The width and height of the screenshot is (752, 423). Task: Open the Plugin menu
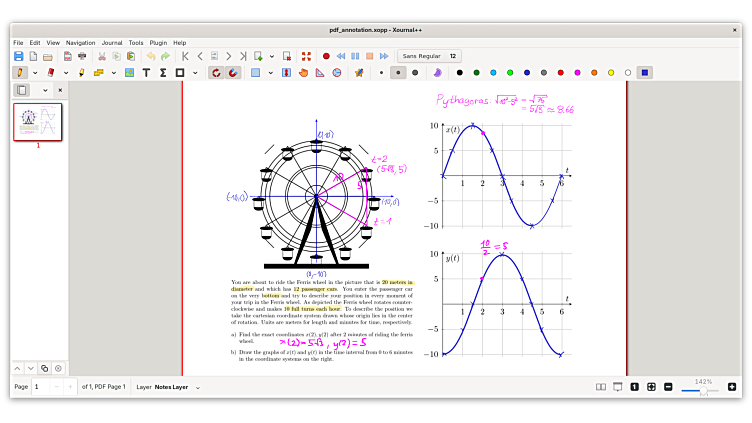pyautogui.click(x=158, y=43)
